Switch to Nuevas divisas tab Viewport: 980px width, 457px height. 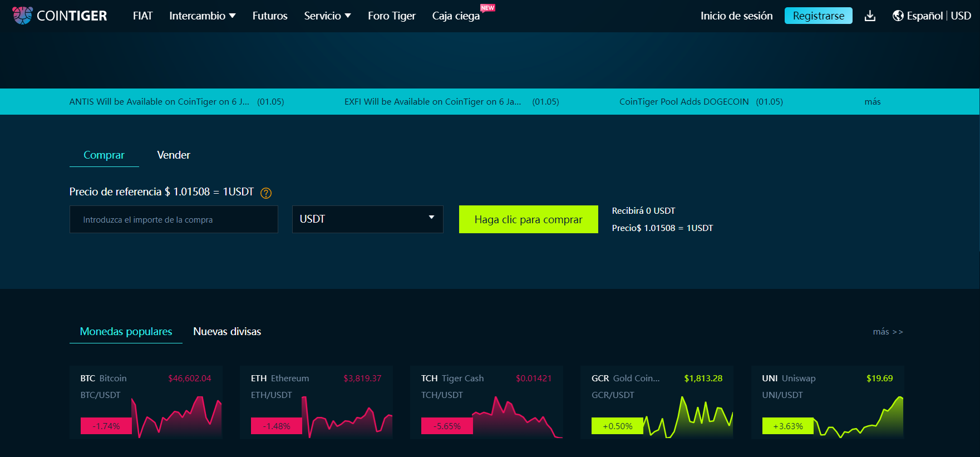[x=227, y=331]
